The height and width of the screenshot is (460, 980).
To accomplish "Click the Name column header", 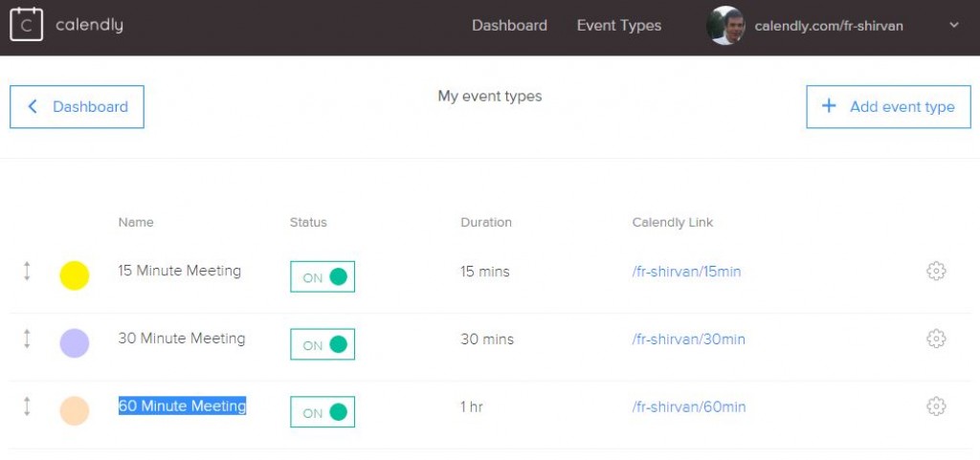I will (136, 222).
